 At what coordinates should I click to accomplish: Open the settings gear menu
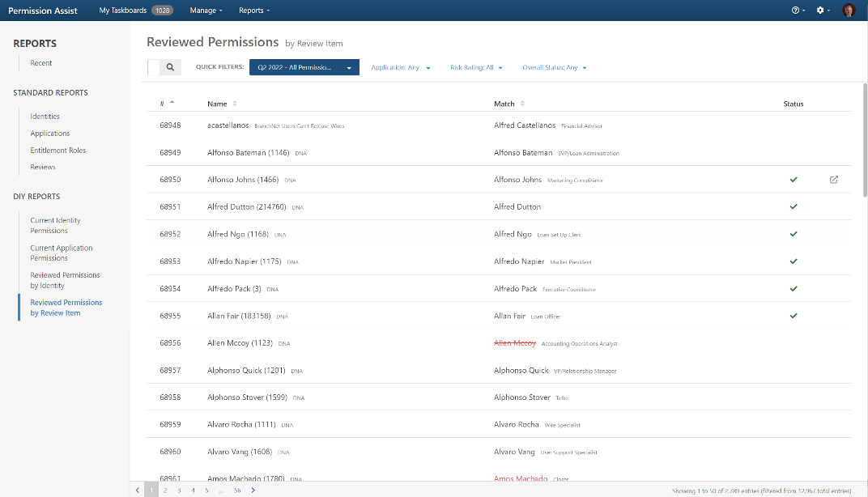[822, 11]
